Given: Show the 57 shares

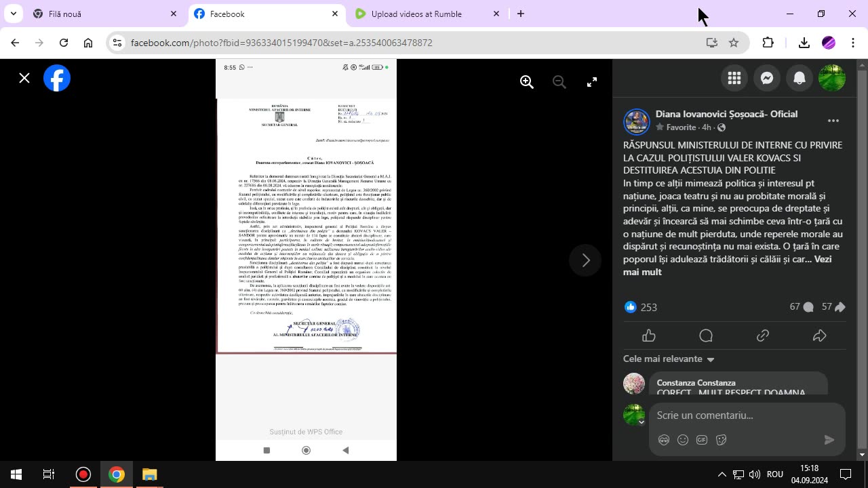Looking at the screenshot, I should (833, 307).
